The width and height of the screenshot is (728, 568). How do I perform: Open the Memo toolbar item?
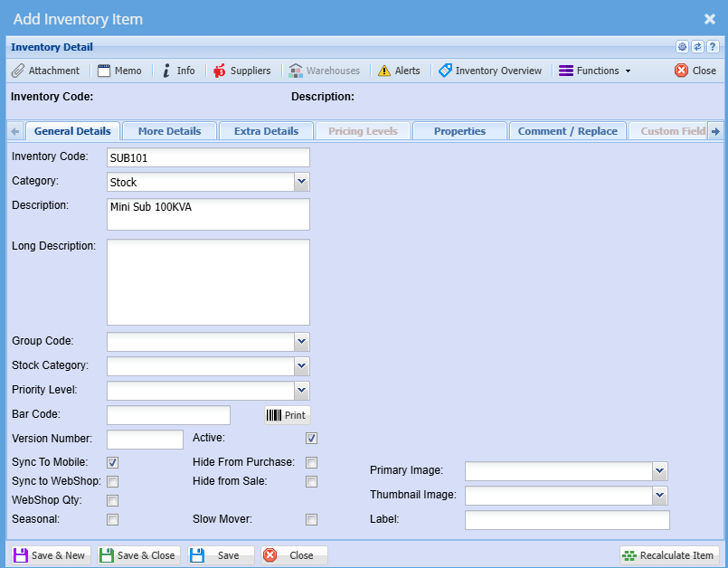click(119, 71)
